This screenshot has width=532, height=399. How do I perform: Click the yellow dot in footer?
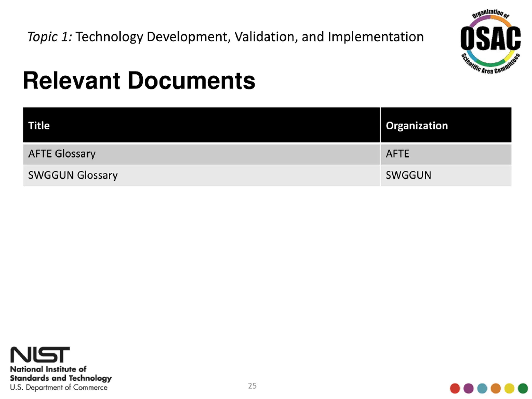[509, 388]
